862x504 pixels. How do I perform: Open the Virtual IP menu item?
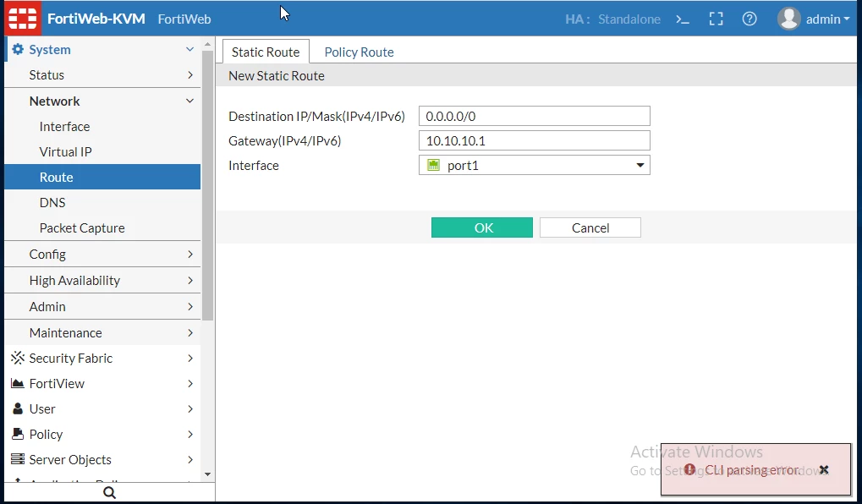pos(102,151)
